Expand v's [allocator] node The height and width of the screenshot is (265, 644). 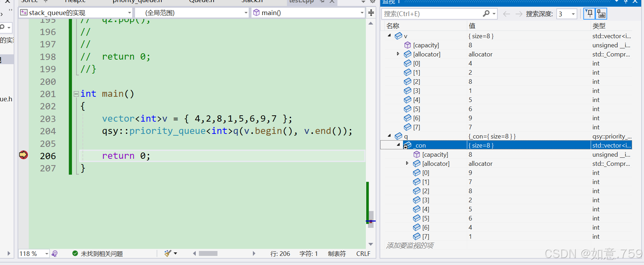tap(398, 54)
